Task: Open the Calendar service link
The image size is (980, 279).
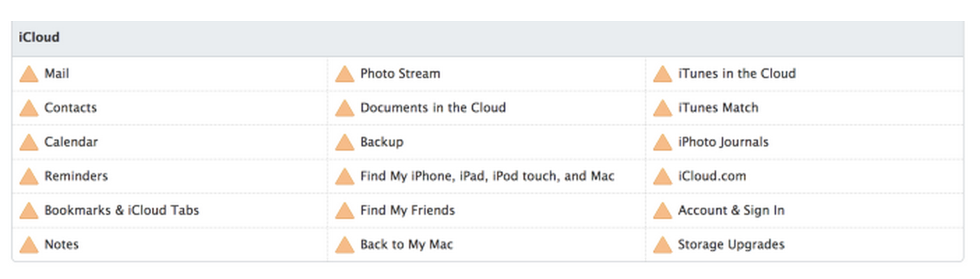Action: [x=71, y=142]
